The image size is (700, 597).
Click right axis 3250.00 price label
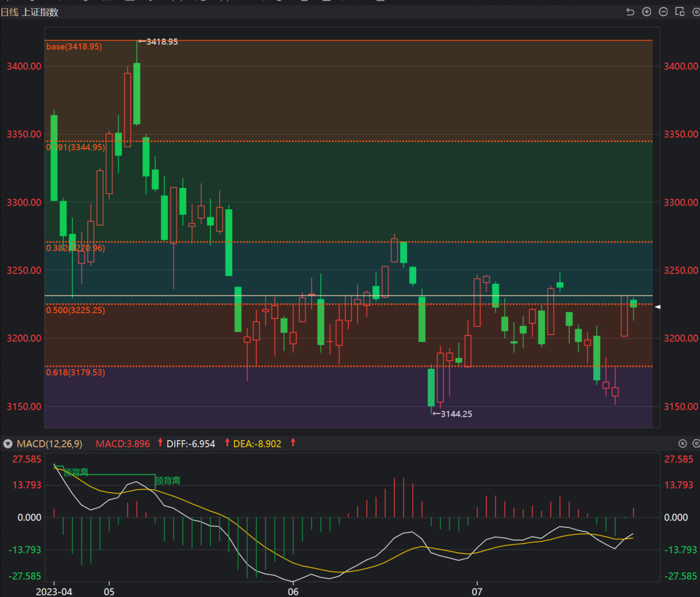681,270
